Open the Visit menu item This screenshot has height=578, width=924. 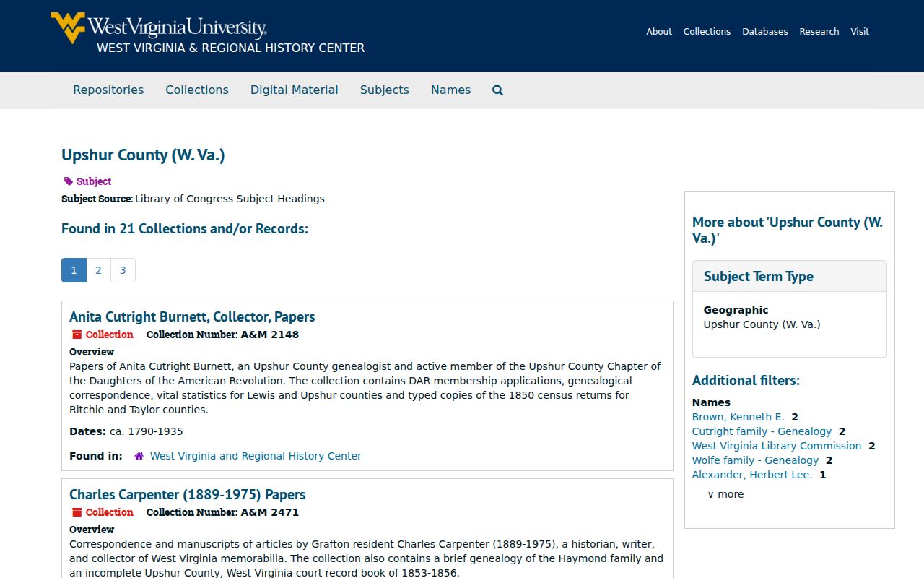coord(860,31)
